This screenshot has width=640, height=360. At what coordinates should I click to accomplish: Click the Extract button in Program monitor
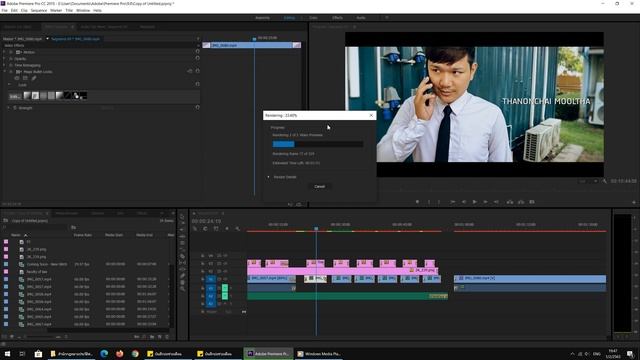521,202
